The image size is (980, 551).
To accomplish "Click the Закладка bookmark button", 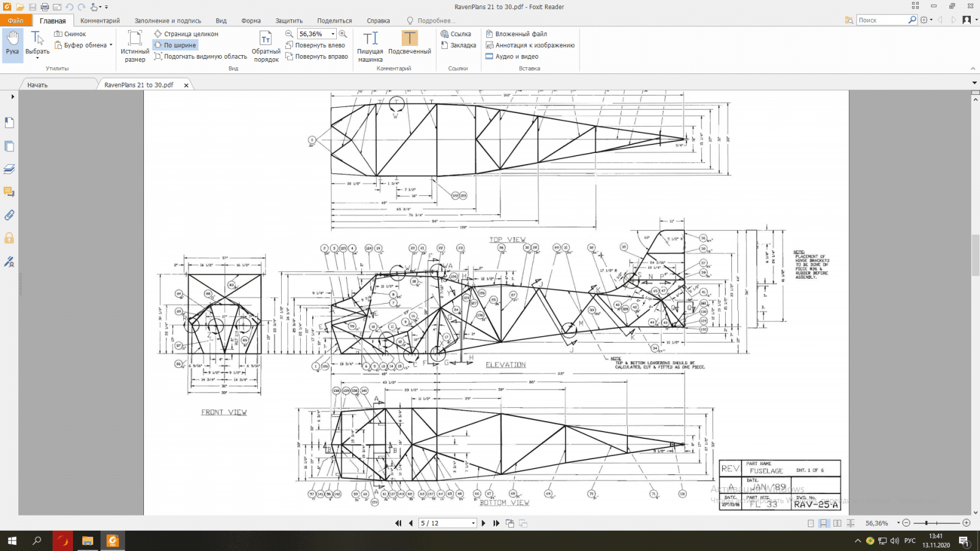I will 458,45.
